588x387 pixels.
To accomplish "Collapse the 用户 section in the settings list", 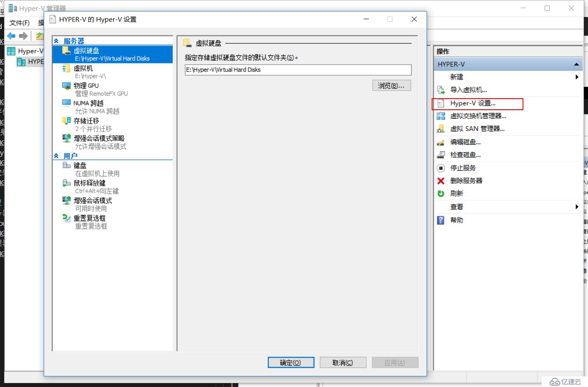I will 56,156.
